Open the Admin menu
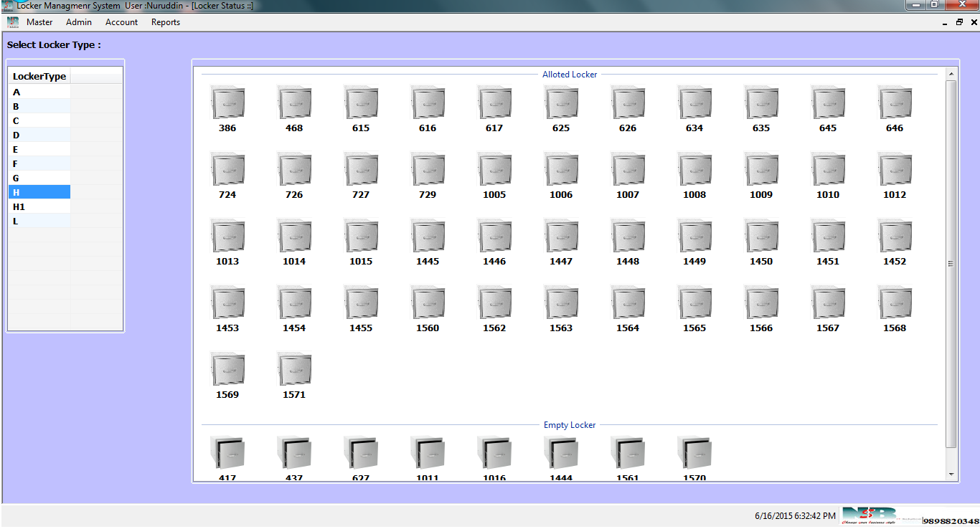Screen dimensions: 980x529 pyautogui.click(x=79, y=22)
